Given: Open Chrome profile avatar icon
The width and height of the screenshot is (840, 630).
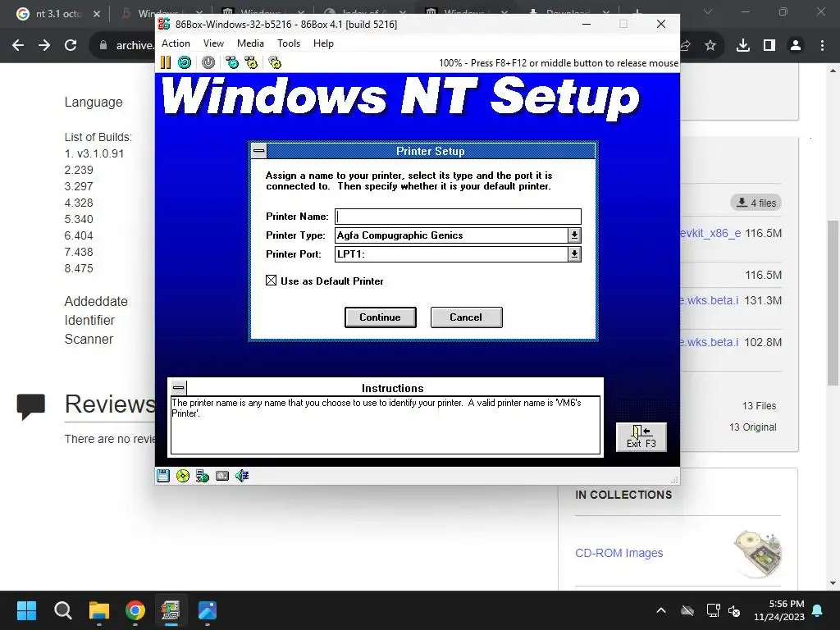Looking at the screenshot, I should [796, 46].
